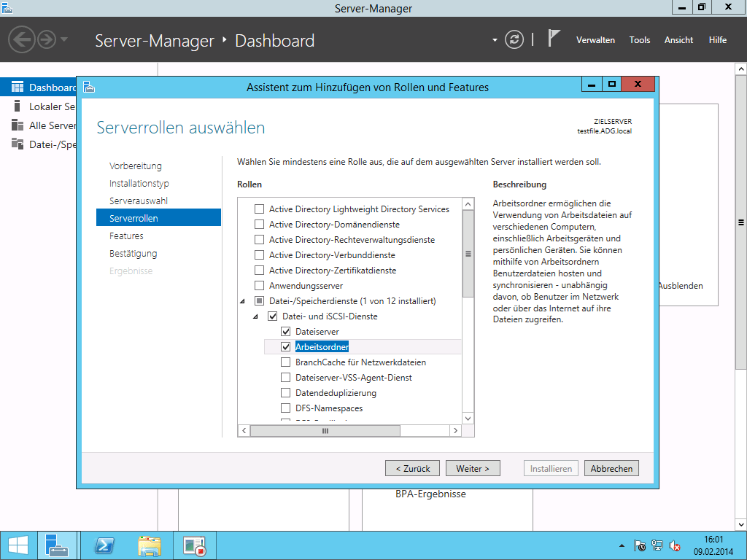Go to the Installationstyp wizard step
747x560 pixels.
(139, 183)
